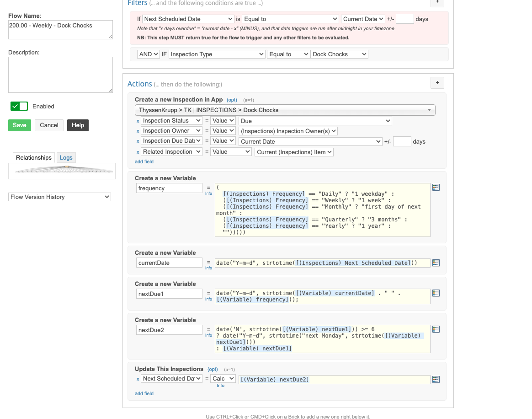Expand the Inspection Type filter dropdown
This screenshot has height=419, width=532.
[x=217, y=54]
